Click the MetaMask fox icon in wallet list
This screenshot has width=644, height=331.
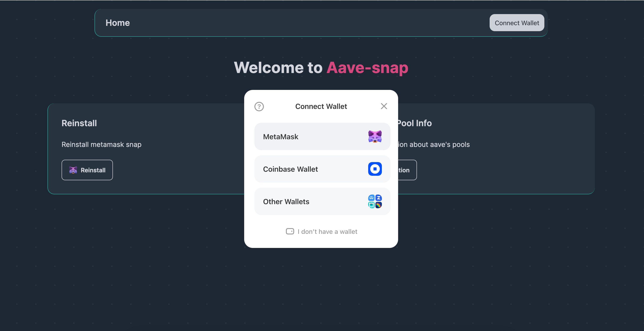pos(375,136)
